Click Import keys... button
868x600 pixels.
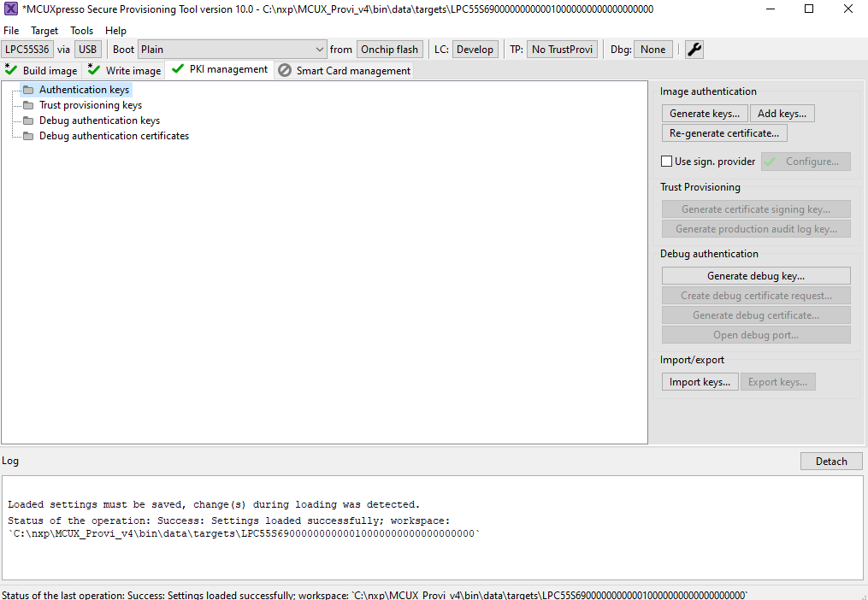pos(700,382)
